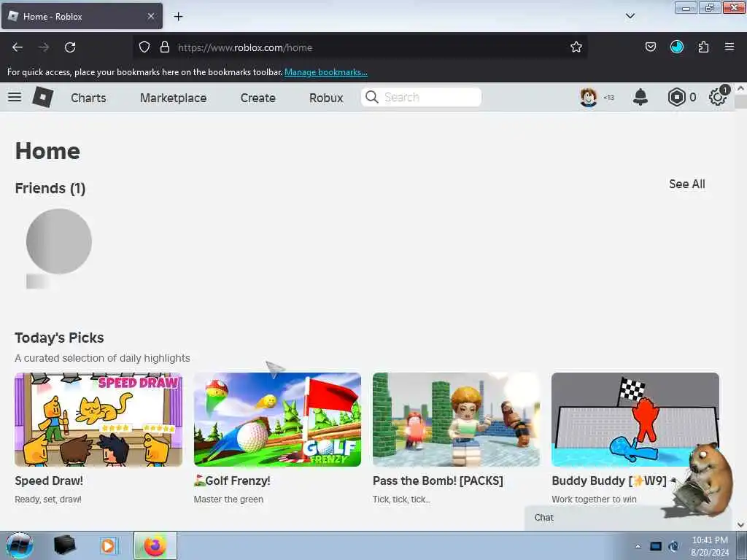Show hidden system tray icons
This screenshot has height=560, width=747.
[x=638, y=546]
